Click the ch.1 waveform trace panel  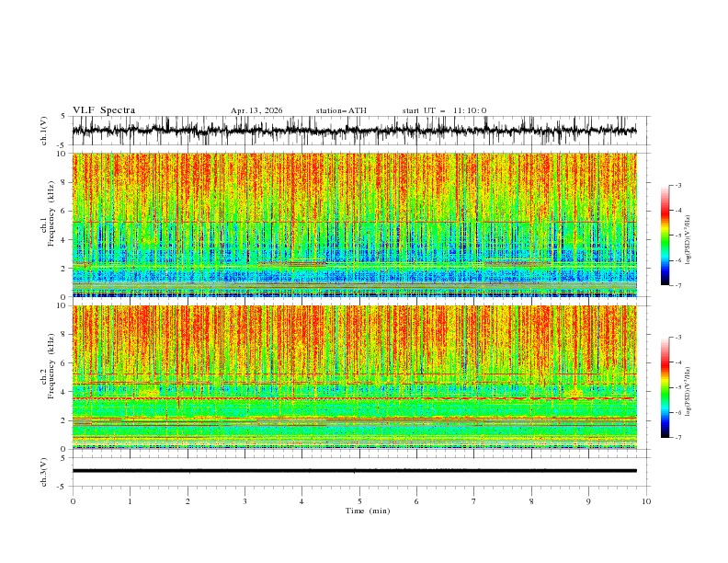tap(359, 131)
